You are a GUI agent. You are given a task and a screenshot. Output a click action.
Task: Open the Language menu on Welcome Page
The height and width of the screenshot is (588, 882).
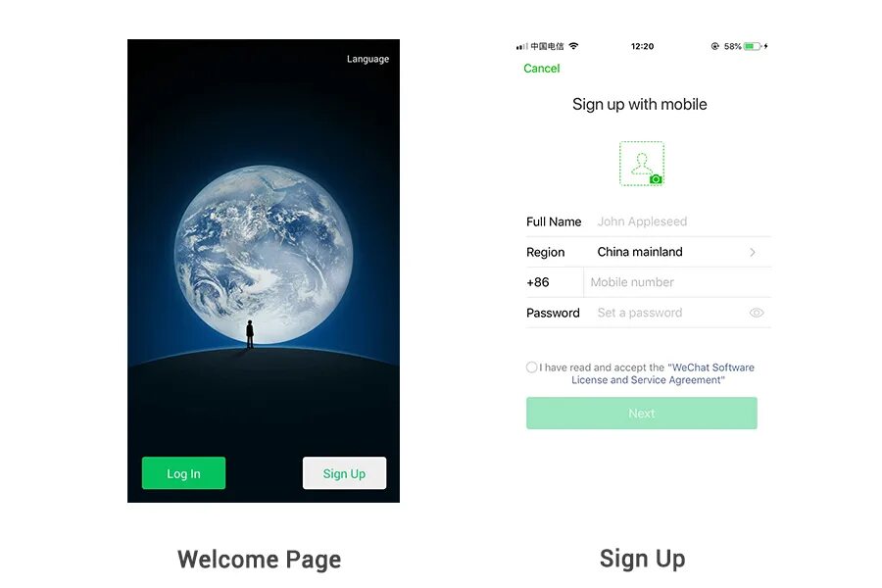pyautogui.click(x=367, y=59)
